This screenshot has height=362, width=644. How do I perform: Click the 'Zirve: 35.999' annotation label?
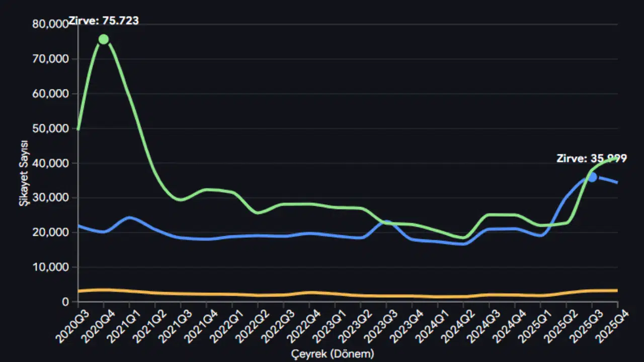591,159
